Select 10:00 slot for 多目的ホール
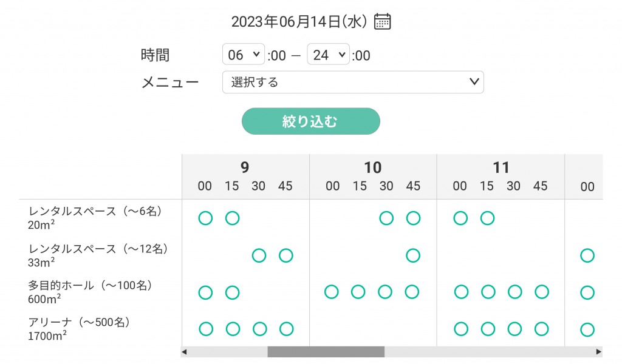The height and width of the screenshot is (364, 622). [x=332, y=292]
